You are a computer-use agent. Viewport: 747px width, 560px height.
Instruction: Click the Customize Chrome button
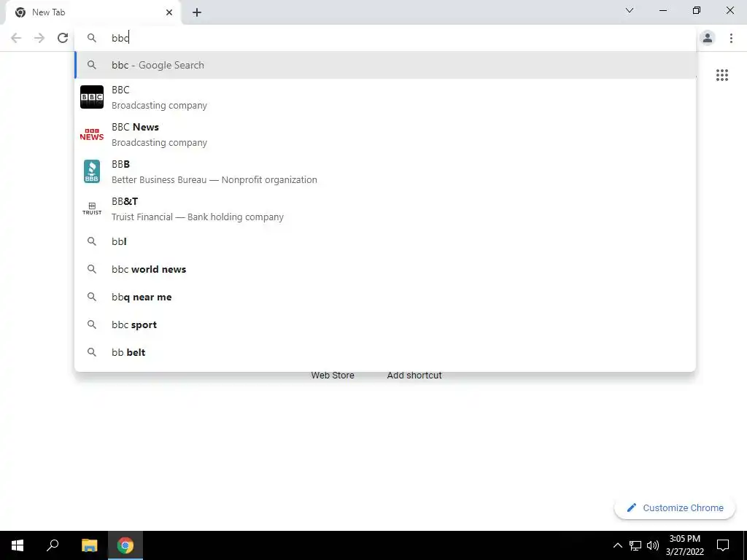coord(675,507)
